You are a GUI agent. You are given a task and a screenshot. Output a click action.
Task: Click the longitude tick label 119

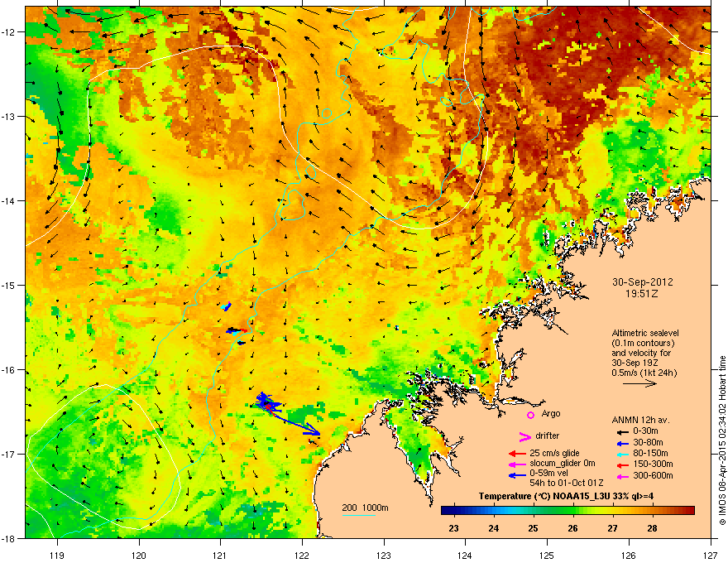pos(57,555)
